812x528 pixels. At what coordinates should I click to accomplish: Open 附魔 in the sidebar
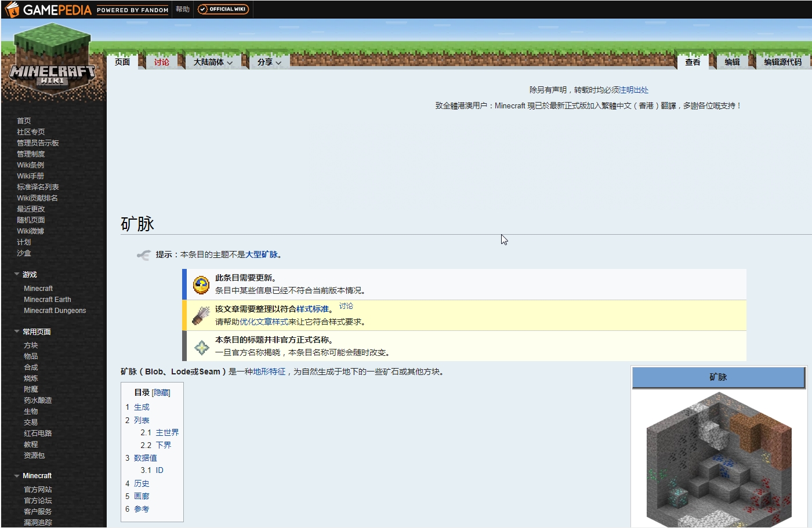pos(31,389)
